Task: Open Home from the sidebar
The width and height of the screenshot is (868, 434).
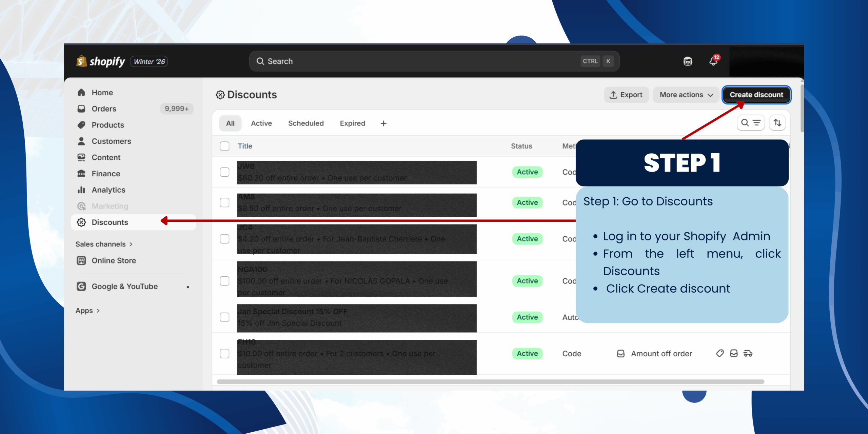Action: pos(102,93)
